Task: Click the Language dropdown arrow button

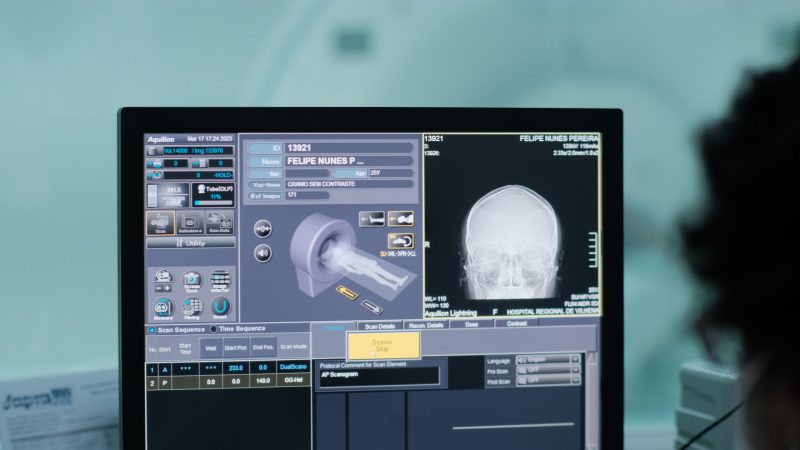Action: tap(576, 360)
